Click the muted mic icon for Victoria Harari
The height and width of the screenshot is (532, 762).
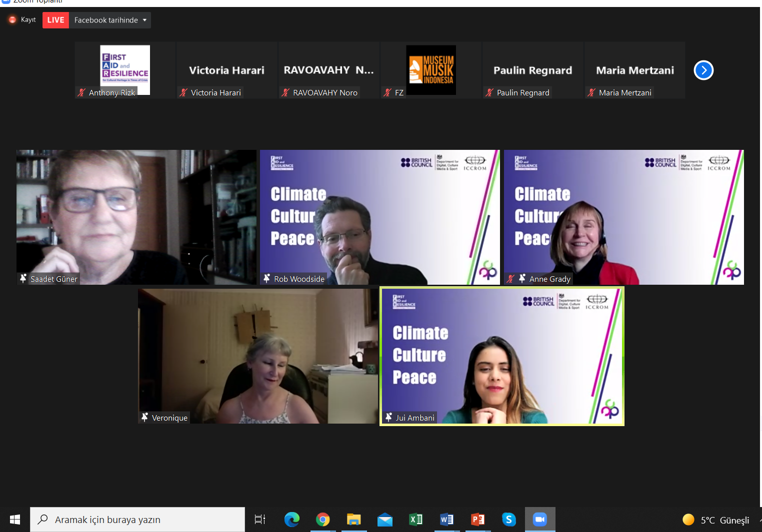click(183, 92)
